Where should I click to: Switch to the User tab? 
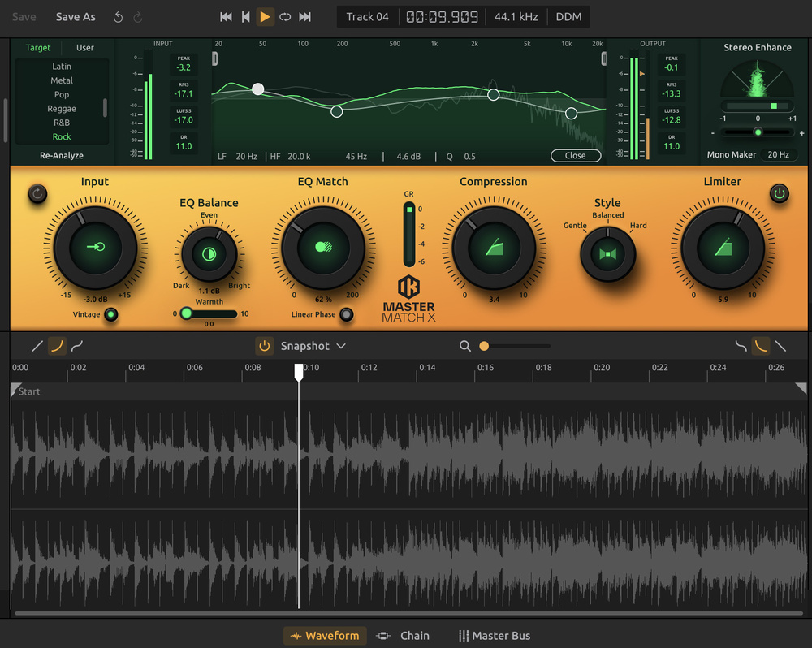pyautogui.click(x=85, y=48)
